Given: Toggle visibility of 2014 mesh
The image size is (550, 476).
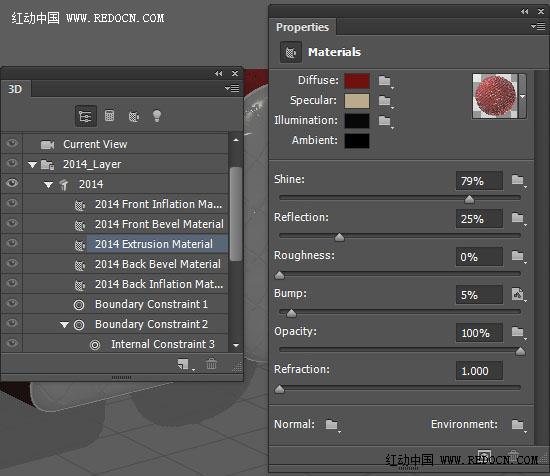Looking at the screenshot, I should 12,183.
